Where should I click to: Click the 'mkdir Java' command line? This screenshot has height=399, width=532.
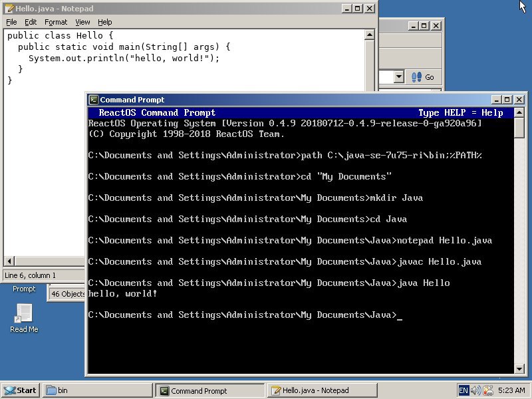point(255,198)
